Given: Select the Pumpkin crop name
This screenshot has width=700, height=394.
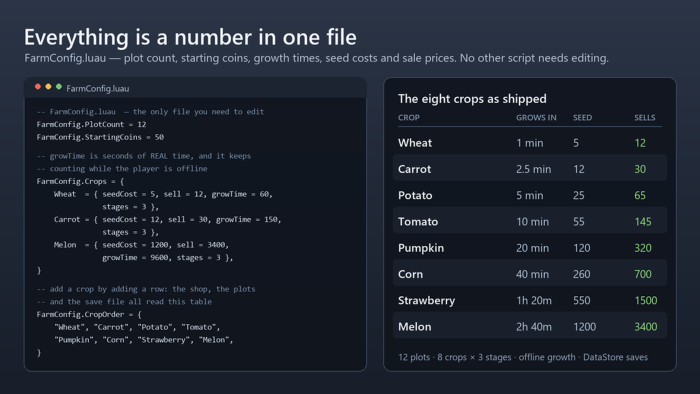Looking at the screenshot, I should (421, 248).
